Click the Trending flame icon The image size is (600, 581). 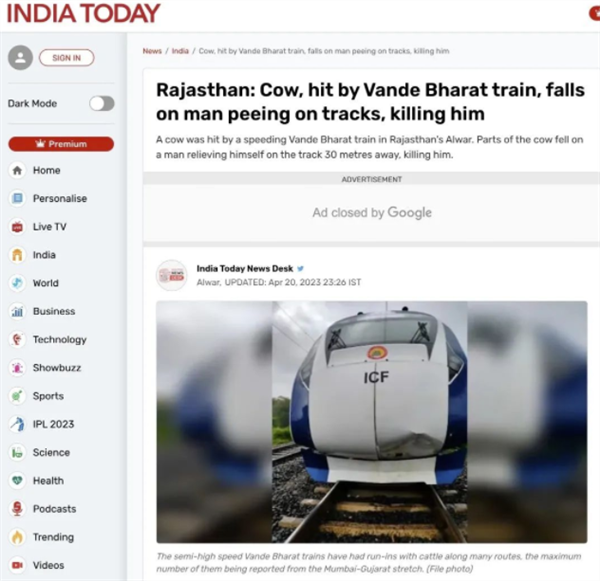coord(17,537)
